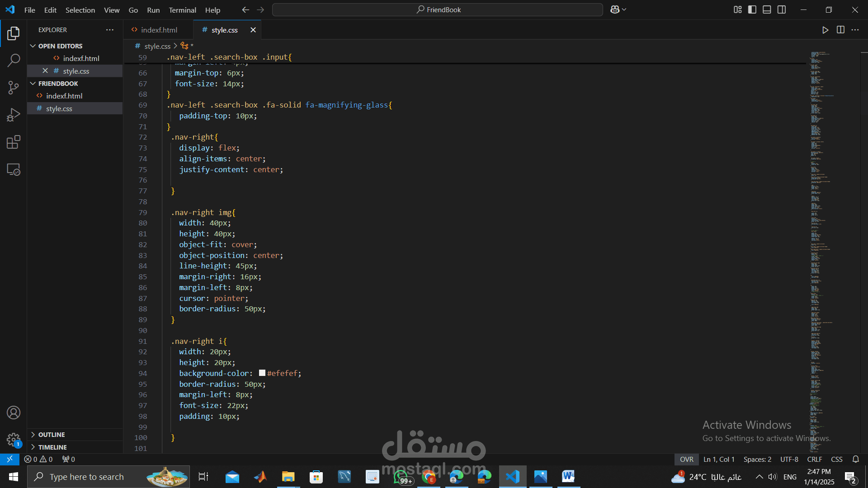Open Remote Explorer view icon
The width and height of the screenshot is (868, 488).
coord(14,169)
